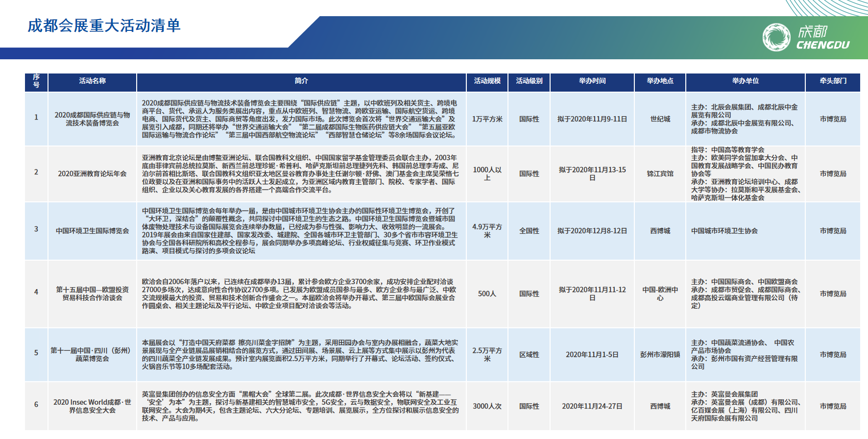Click the 区域性 level cell
The height and width of the screenshot is (439, 868).
530,355
